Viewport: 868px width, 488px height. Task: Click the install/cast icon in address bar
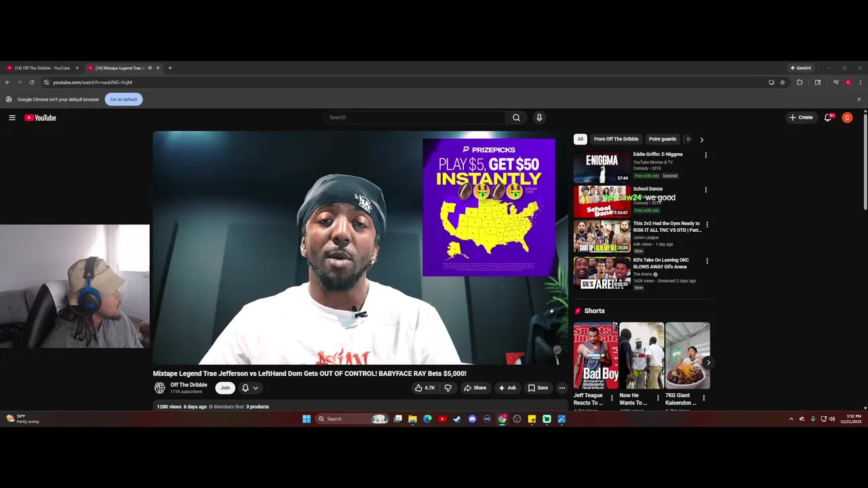tap(771, 82)
